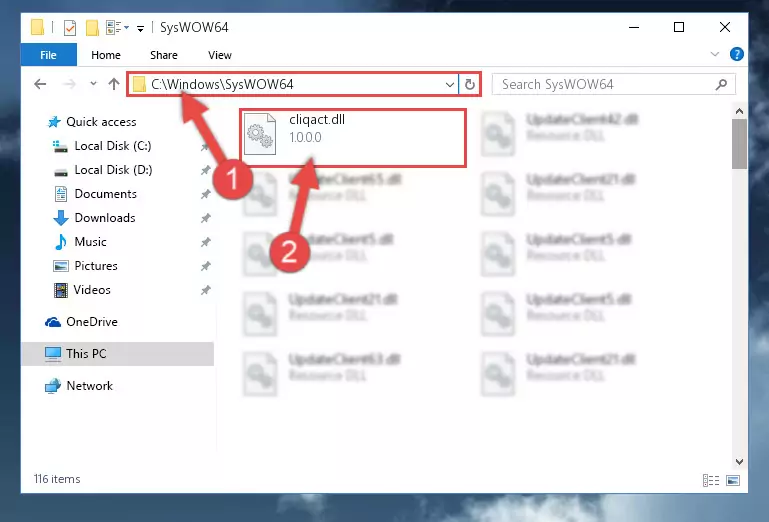Open Documents in the sidebar

click(x=95, y=194)
